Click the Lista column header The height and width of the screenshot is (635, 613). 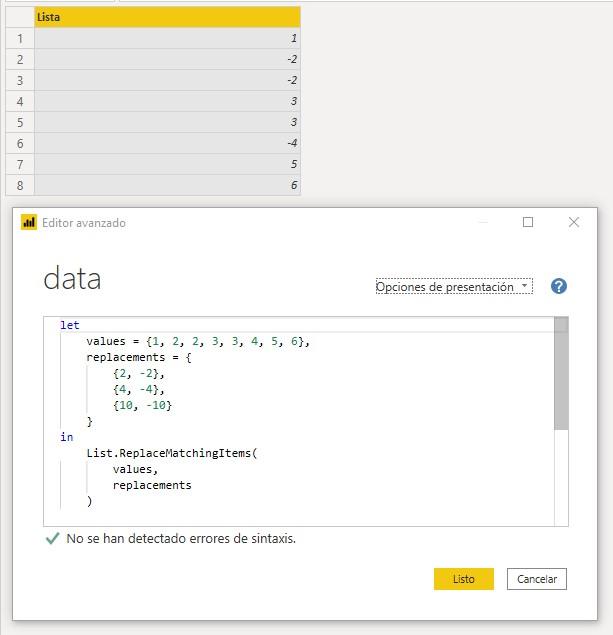click(x=167, y=17)
